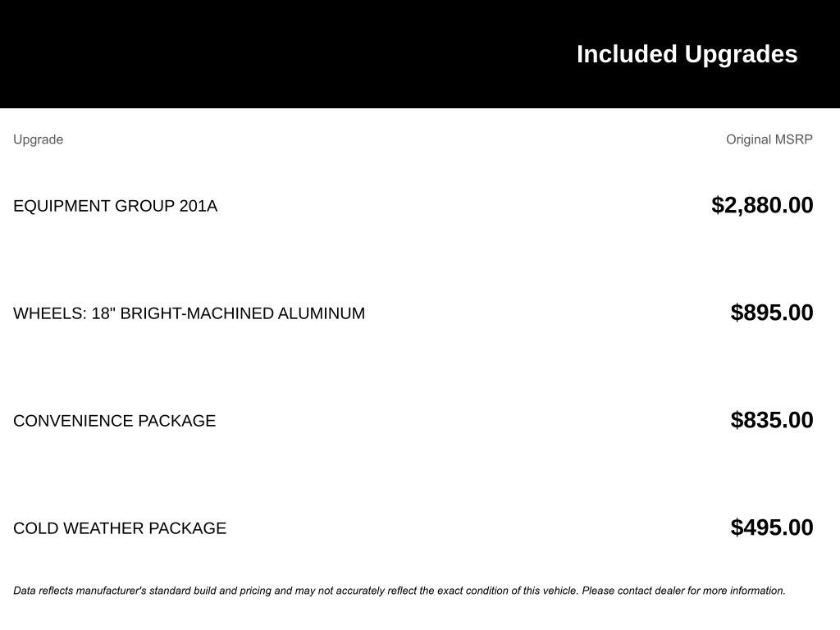Click the $835.00 price
Image resolution: width=840 pixels, height=630 pixels.
772,420
